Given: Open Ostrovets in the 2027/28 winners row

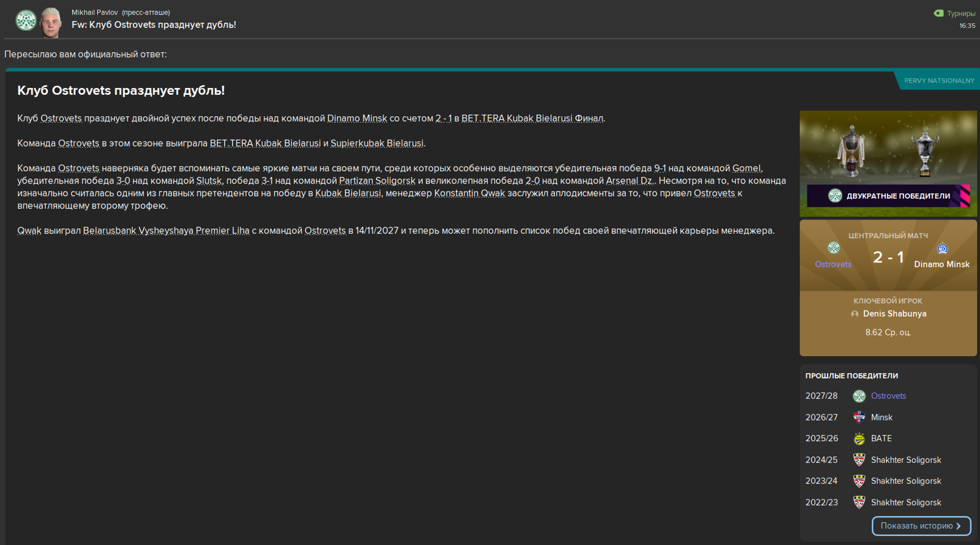Looking at the screenshot, I should (x=888, y=396).
